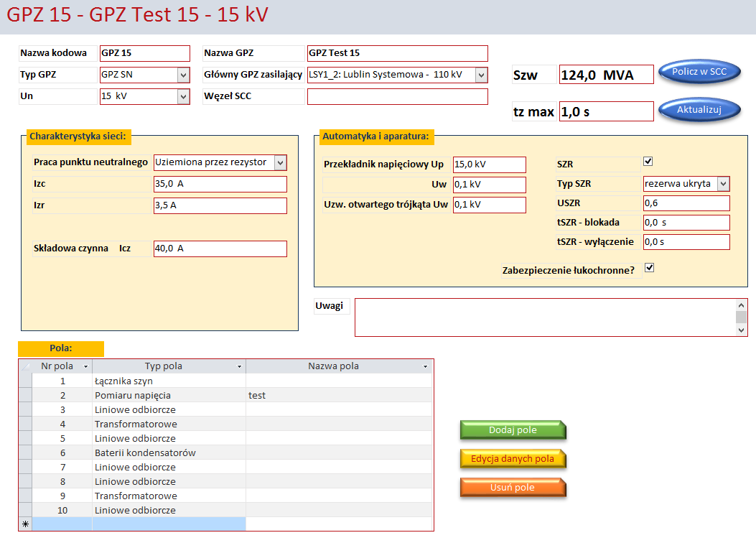Click Przekładnik napięciowy Up field
Viewport: 756px width, 543px height.
click(x=490, y=164)
